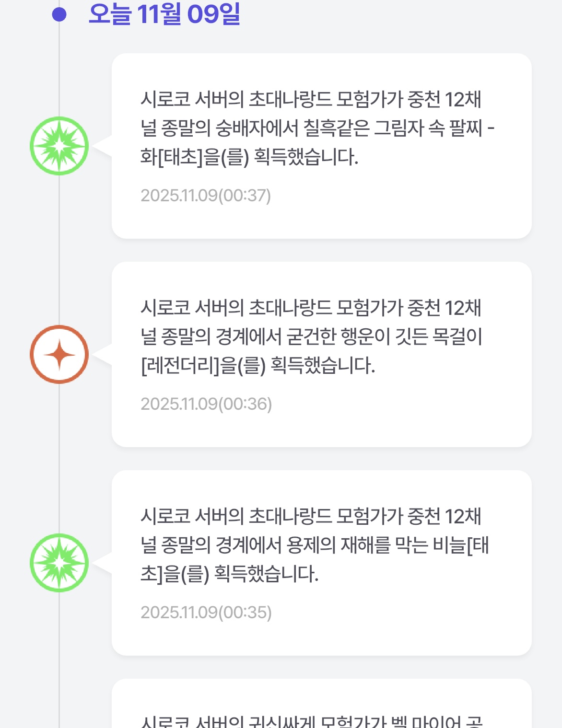Click the 11월 09일 date text in the heading

[188, 14]
